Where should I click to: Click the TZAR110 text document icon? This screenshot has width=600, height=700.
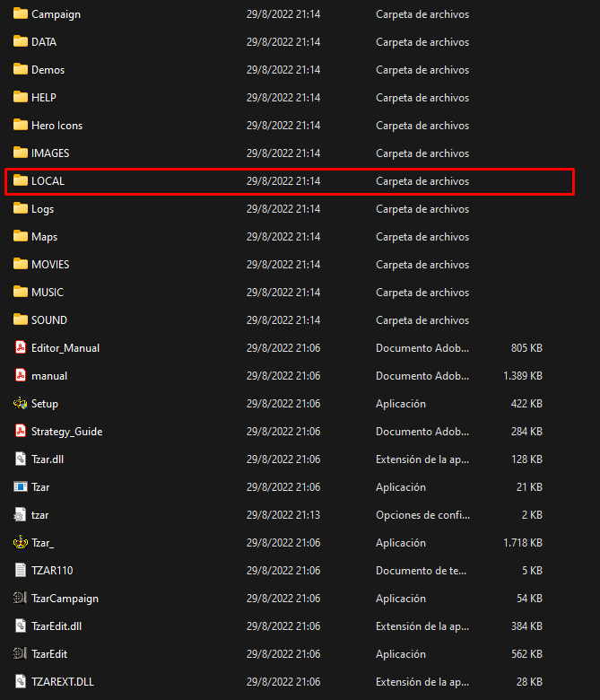21,570
